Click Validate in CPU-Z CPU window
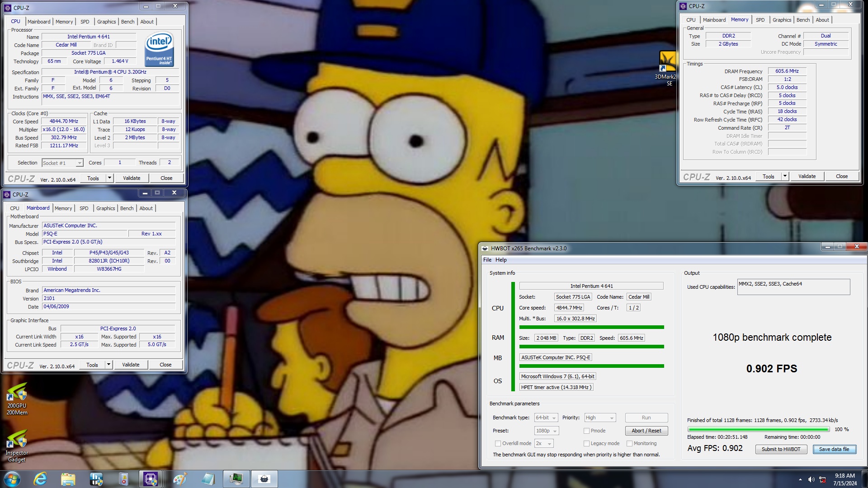The image size is (868, 488). pos(132,178)
